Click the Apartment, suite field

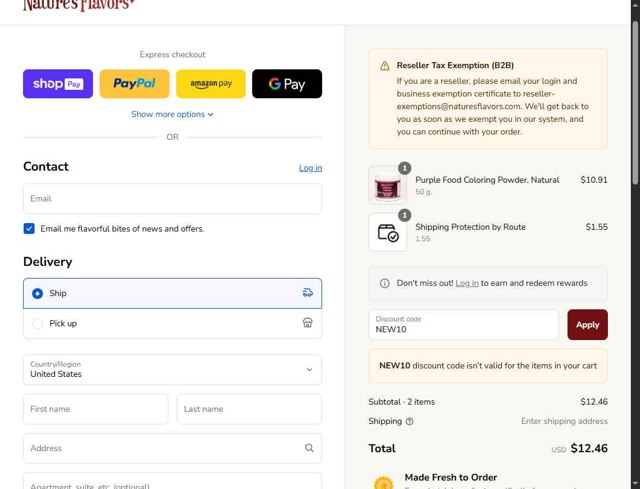(172, 482)
